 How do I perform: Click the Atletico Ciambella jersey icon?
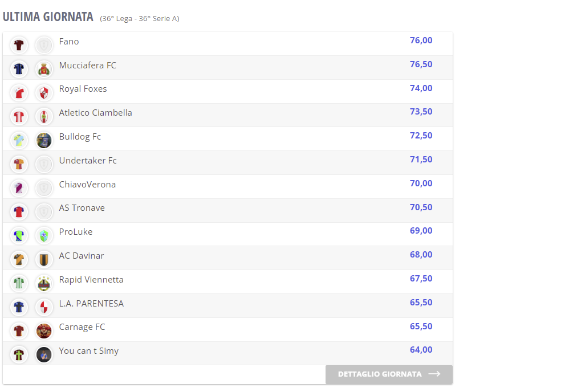point(19,117)
